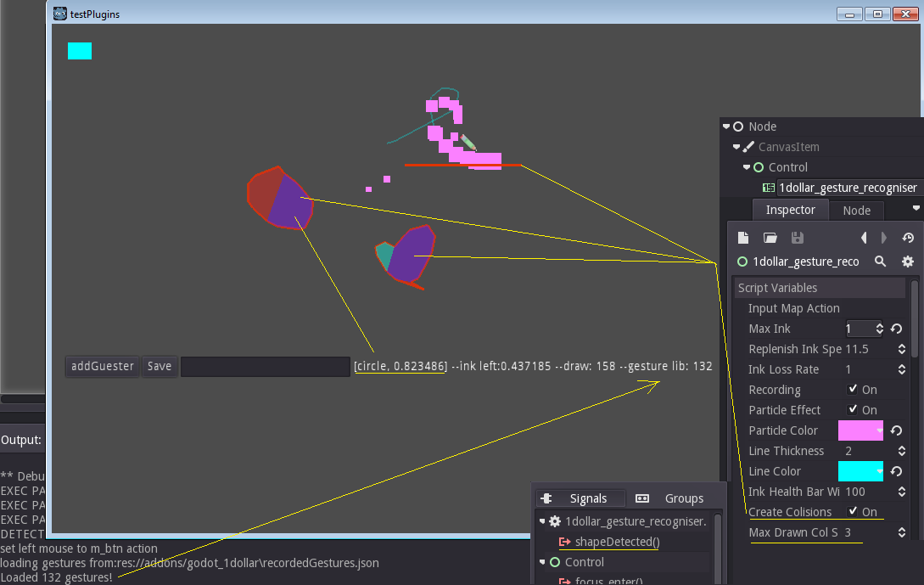Toggle the Particle Effect checkbox
This screenshot has height=585, width=924.
[x=852, y=409]
